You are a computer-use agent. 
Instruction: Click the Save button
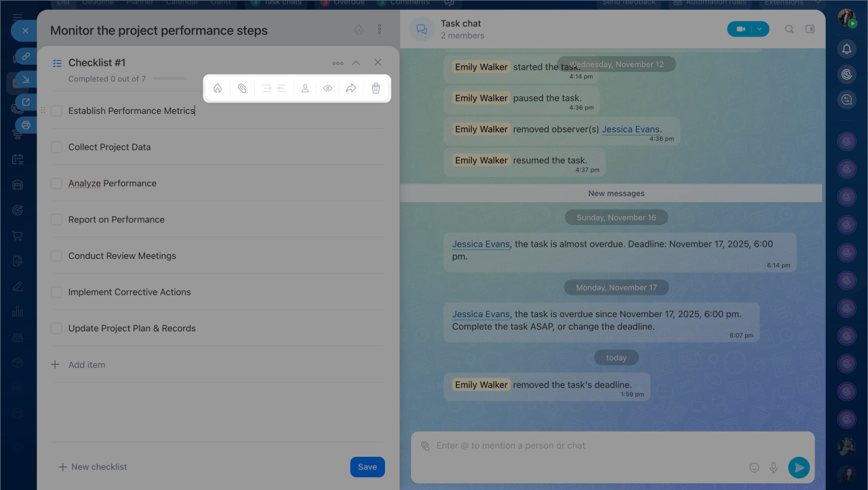coord(368,467)
